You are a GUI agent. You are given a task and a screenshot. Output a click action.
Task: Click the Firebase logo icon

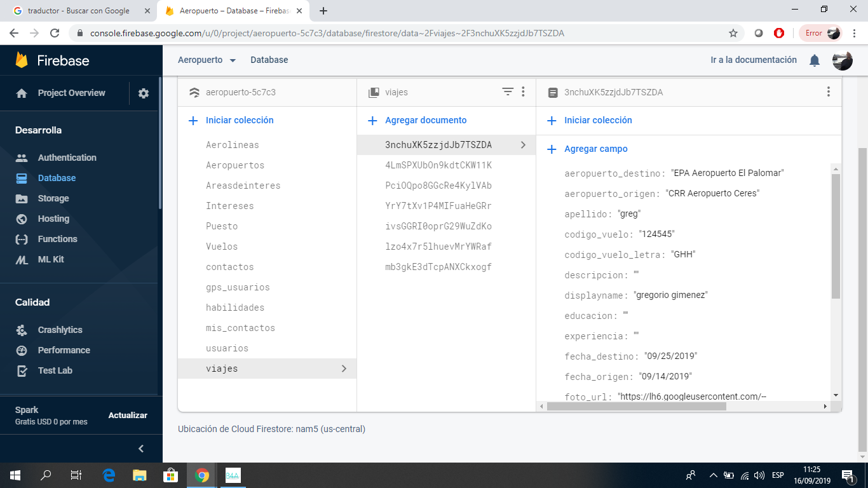[x=22, y=60]
